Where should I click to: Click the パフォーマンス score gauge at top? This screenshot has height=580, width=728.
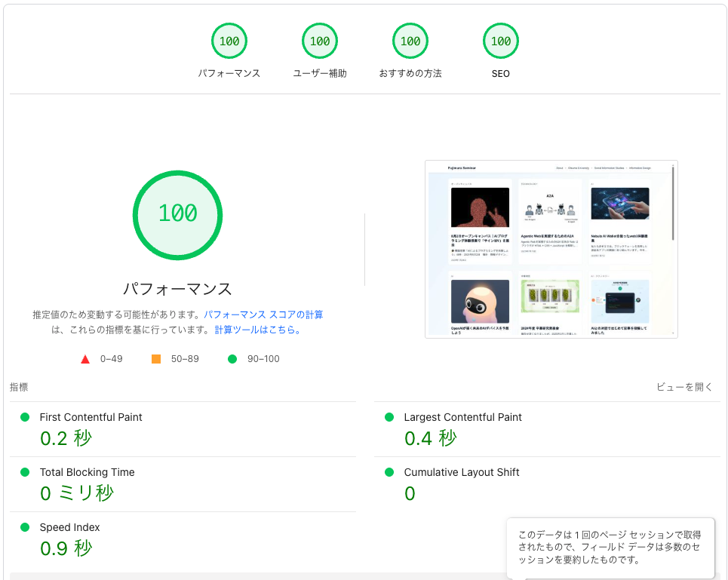pyautogui.click(x=229, y=41)
